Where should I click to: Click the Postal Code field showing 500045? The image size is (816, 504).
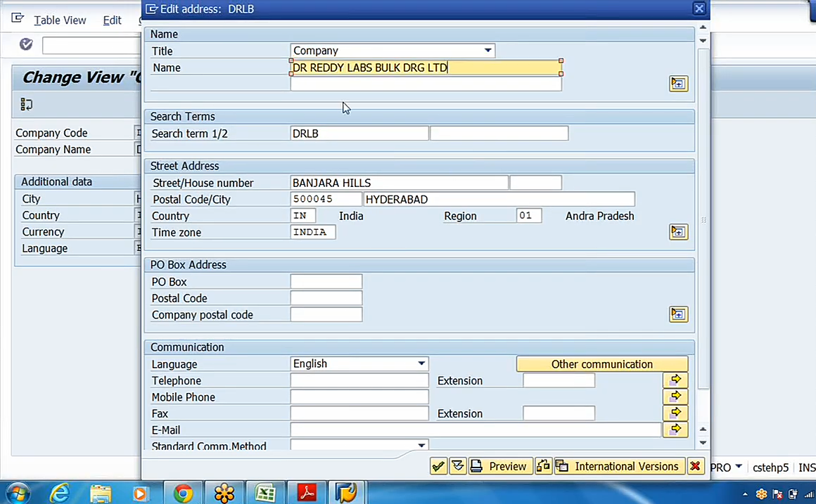click(326, 199)
